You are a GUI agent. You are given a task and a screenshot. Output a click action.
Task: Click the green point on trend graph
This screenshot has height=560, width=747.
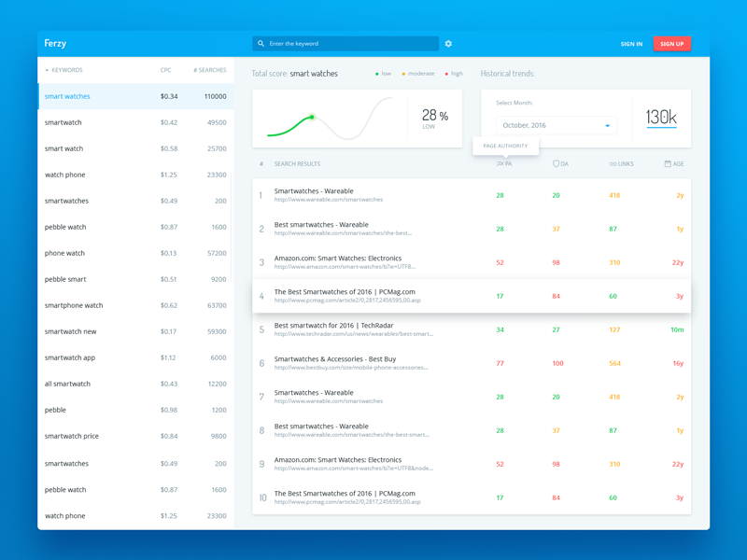point(312,117)
